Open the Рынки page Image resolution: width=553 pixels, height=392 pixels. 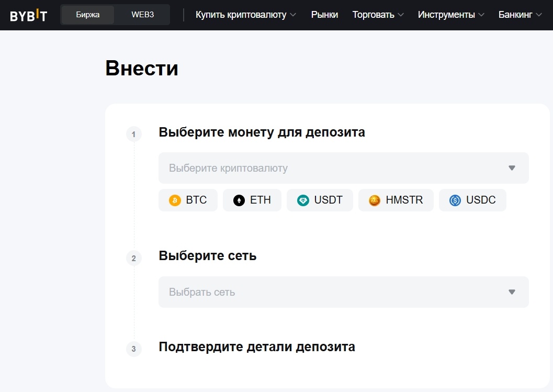[x=324, y=15]
